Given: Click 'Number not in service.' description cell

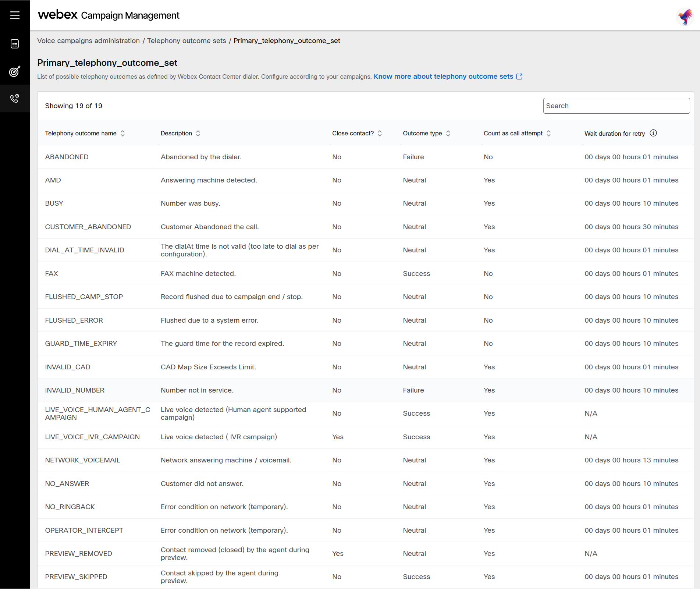Looking at the screenshot, I should 197,390.
